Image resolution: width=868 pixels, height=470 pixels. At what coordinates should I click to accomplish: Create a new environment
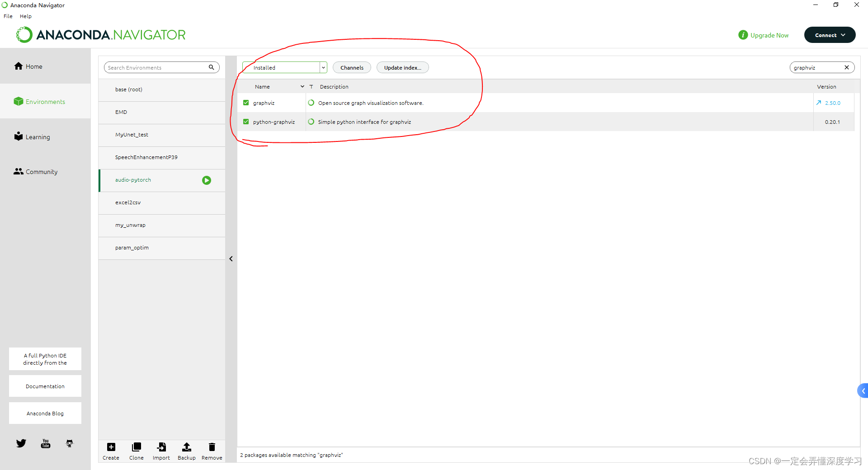tap(111, 451)
